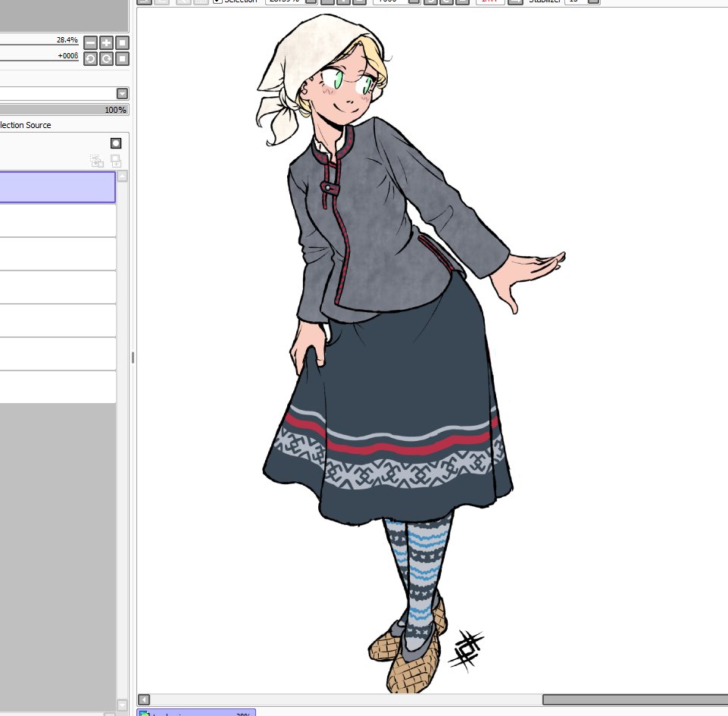Image resolution: width=728 pixels, height=716 pixels.
Task: Add a new layer mask
Action: [x=116, y=143]
